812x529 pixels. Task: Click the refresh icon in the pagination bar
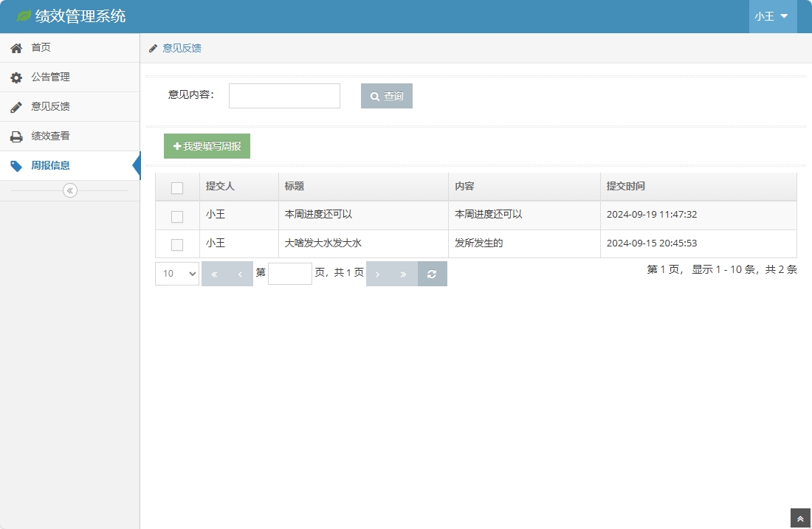[x=432, y=273]
